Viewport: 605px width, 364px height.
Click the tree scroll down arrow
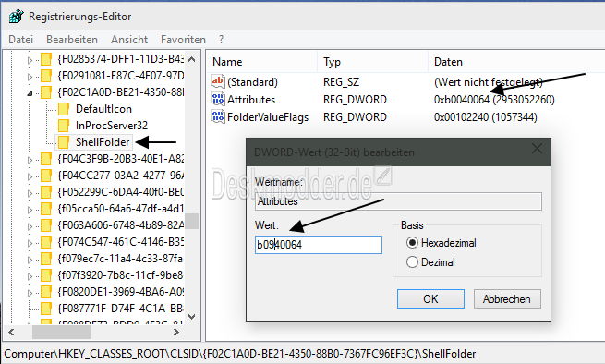coord(192,317)
